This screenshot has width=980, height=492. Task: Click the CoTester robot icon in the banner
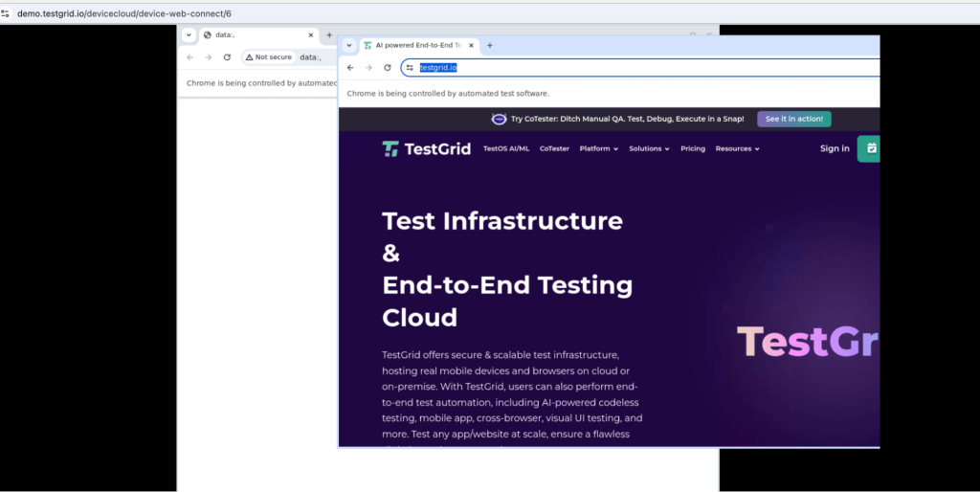[x=499, y=119]
